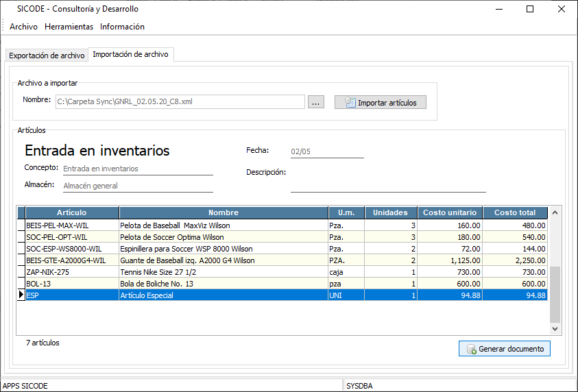Image resolution: width=578 pixels, height=392 pixels.
Task: Click the Generar documento button
Action: click(x=504, y=349)
